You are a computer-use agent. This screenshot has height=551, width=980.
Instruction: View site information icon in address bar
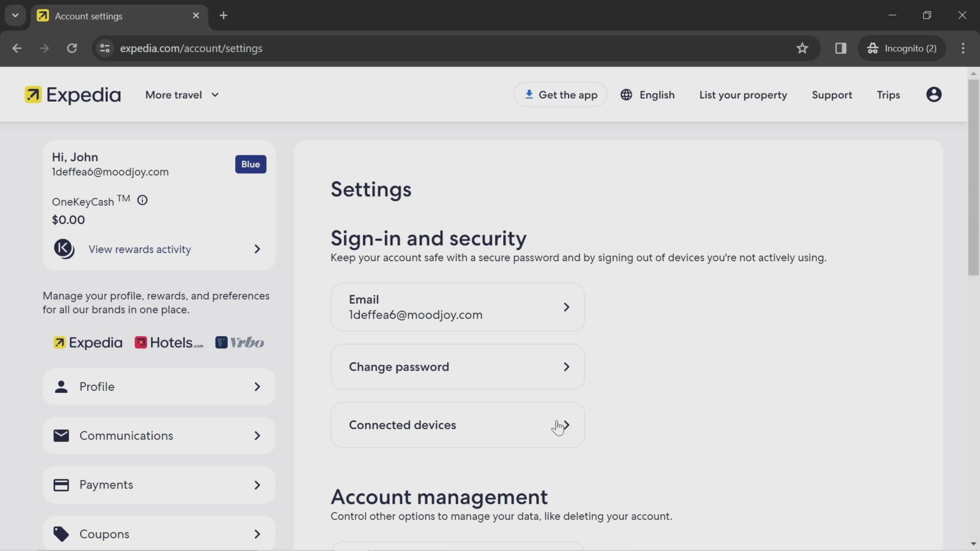coord(105,48)
